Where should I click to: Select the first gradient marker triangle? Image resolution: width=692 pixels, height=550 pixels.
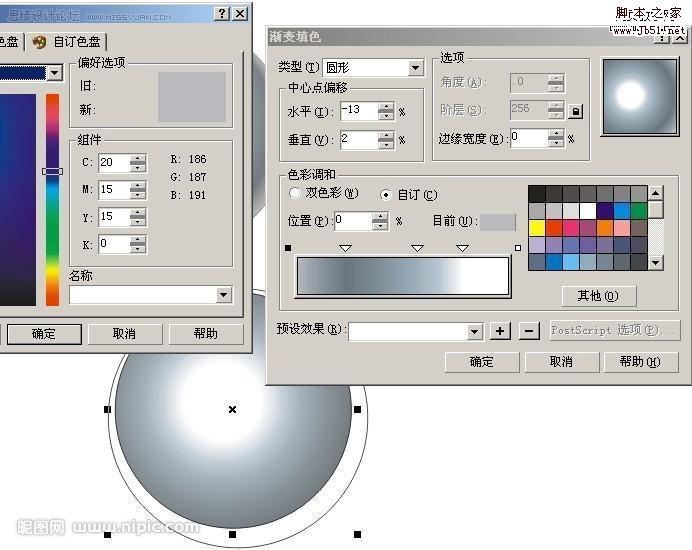tap(346, 249)
